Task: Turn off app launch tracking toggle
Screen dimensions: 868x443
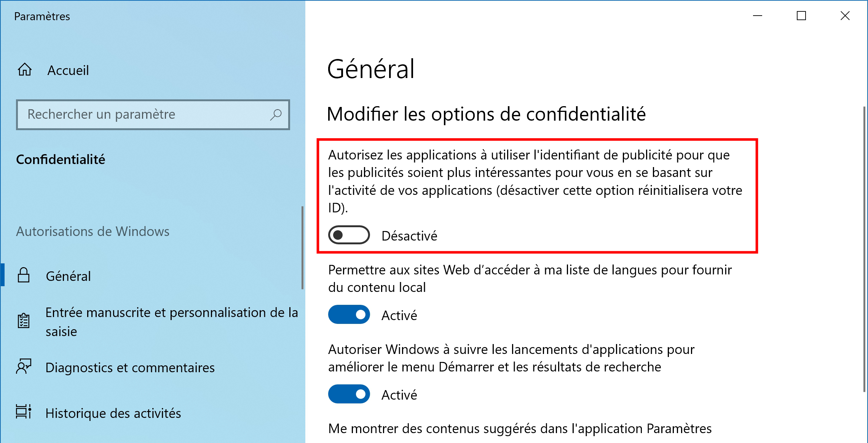Action: pos(349,394)
